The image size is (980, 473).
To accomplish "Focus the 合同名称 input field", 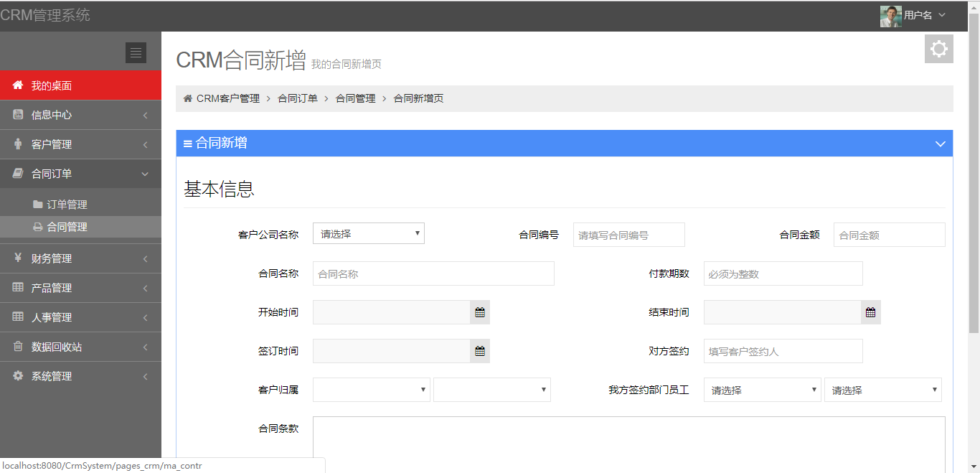I will pos(433,273).
